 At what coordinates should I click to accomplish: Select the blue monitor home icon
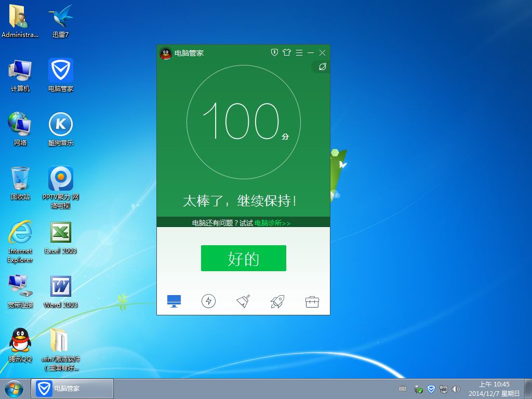(x=174, y=301)
